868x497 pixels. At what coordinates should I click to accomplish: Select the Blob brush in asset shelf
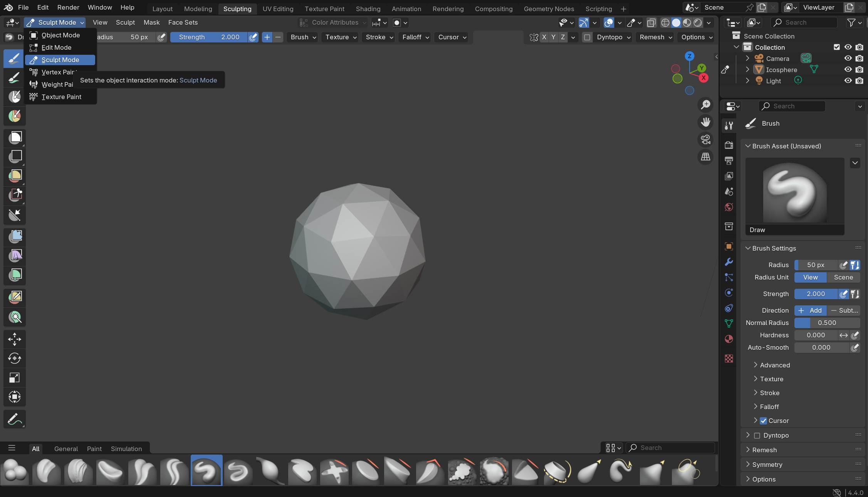[x=15, y=471]
